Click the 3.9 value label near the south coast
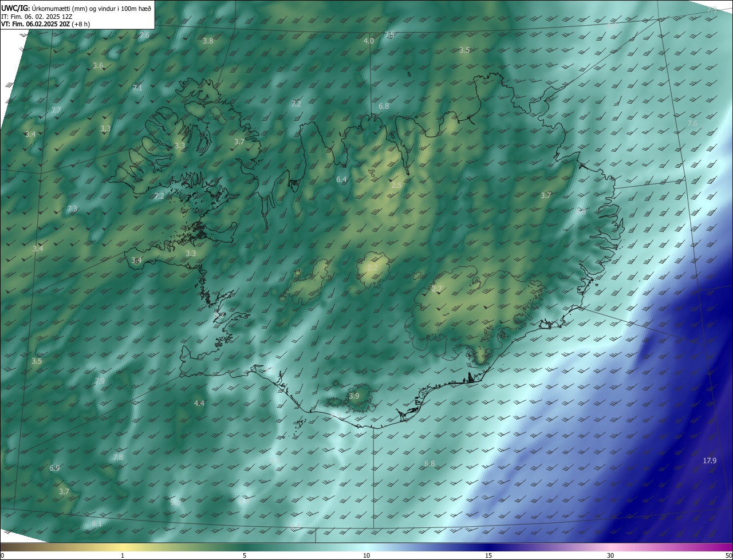This screenshot has height=560, width=733. pyautogui.click(x=354, y=396)
